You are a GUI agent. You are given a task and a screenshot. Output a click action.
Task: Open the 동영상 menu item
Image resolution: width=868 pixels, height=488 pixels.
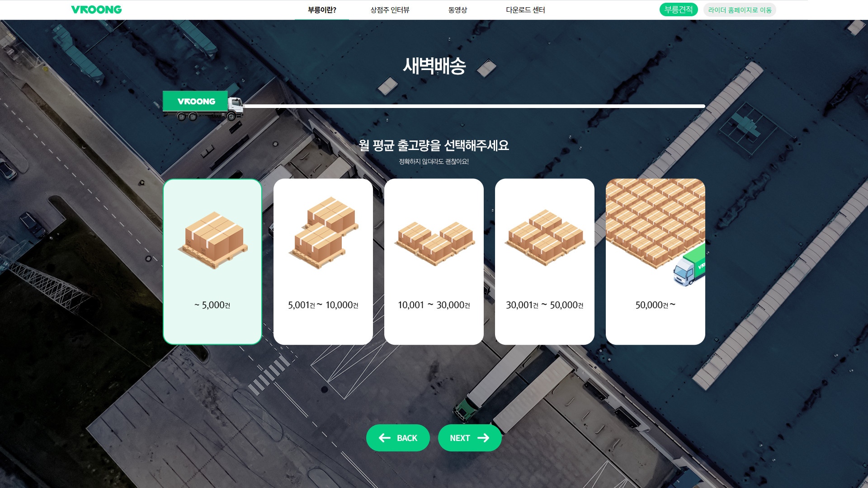point(458,10)
